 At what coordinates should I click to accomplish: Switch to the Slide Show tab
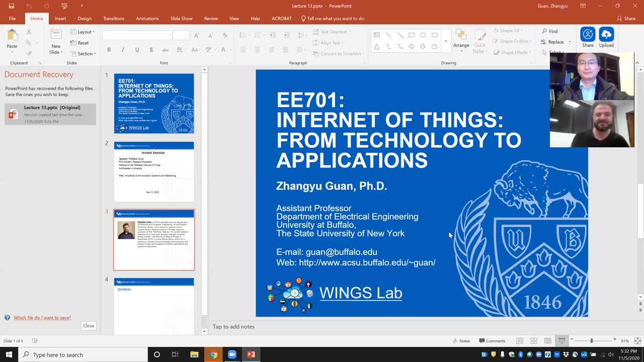181,19
